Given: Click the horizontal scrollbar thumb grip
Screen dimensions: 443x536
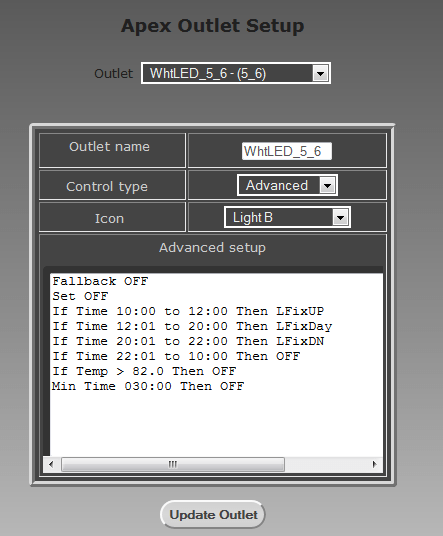Looking at the screenshot, I should (x=173, y=464).
